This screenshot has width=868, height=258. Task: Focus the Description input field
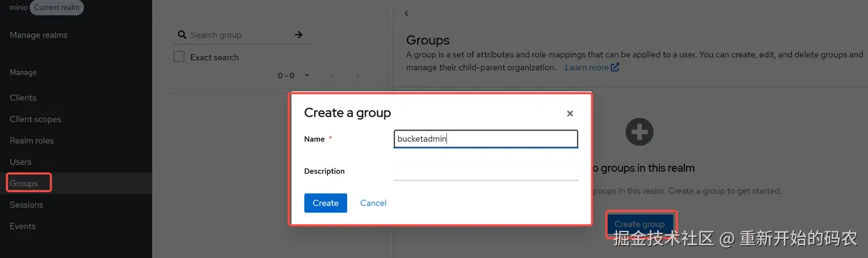[486, 171]
